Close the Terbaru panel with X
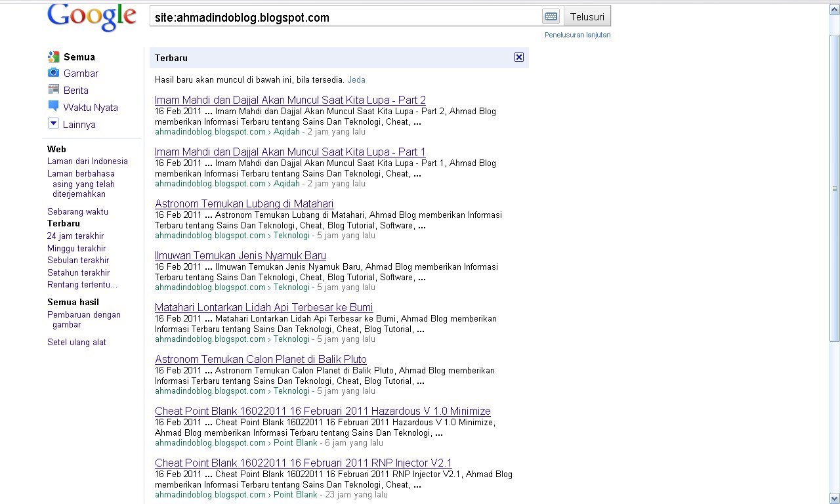This screenshot has width=840, height=504. coord(519,57)
